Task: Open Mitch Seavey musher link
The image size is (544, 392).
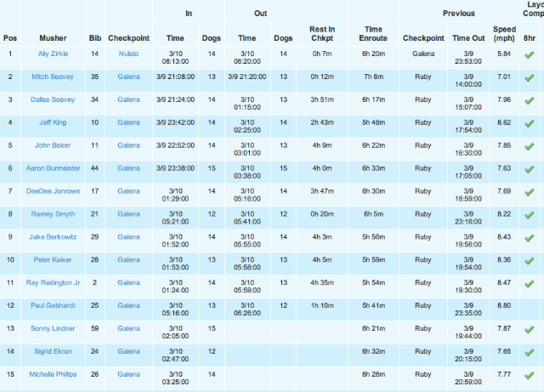Action: click(x=53, y=77)
